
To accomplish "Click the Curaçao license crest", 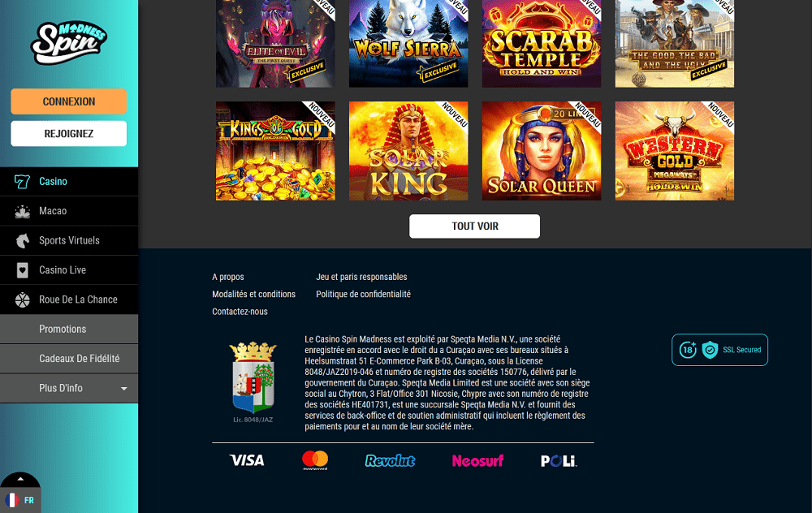I will point(253,377).
